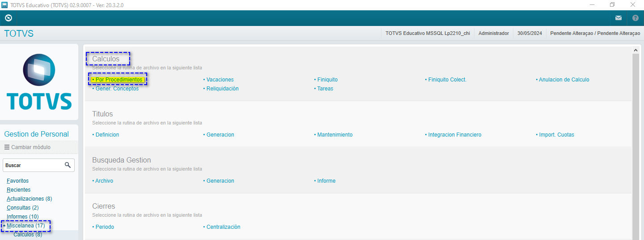The height and width of the screenshot is (240, 644).
Task: Open Anulacion de Calculo link
Action: tap(563, 80)
